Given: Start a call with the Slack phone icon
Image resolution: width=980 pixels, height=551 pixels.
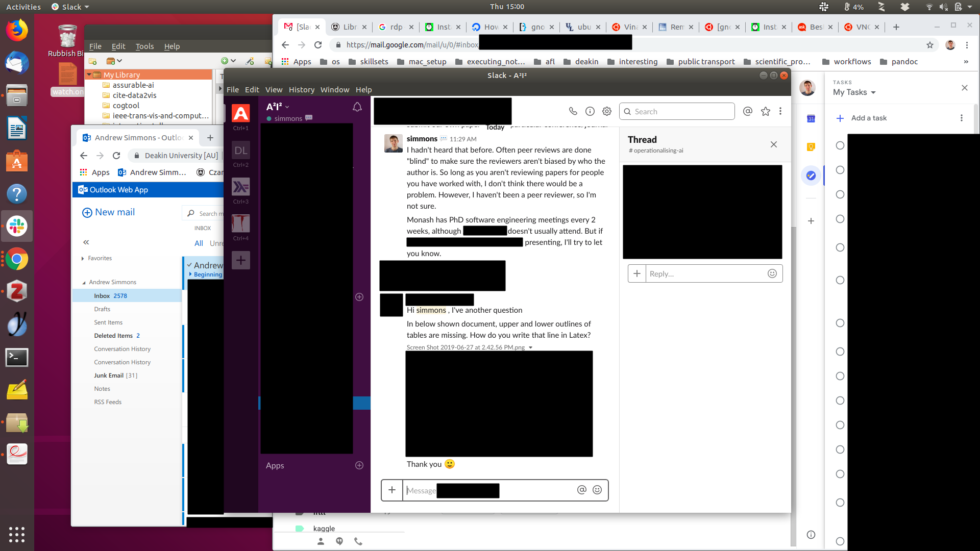Looking at the screenshot, I should (573, 111).
